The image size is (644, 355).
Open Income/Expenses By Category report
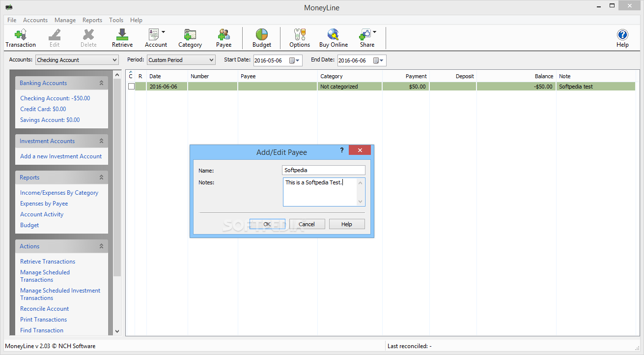(59, 193)
